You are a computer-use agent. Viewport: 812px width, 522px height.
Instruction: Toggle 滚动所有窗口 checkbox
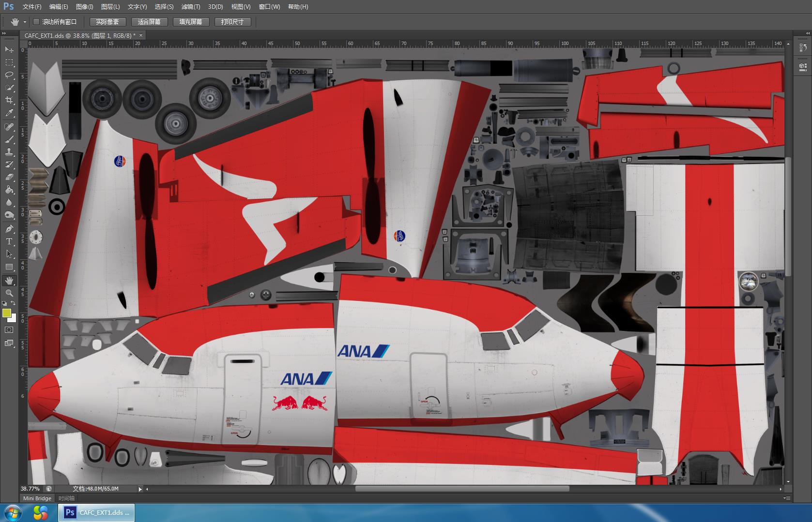tap(36, 22)
